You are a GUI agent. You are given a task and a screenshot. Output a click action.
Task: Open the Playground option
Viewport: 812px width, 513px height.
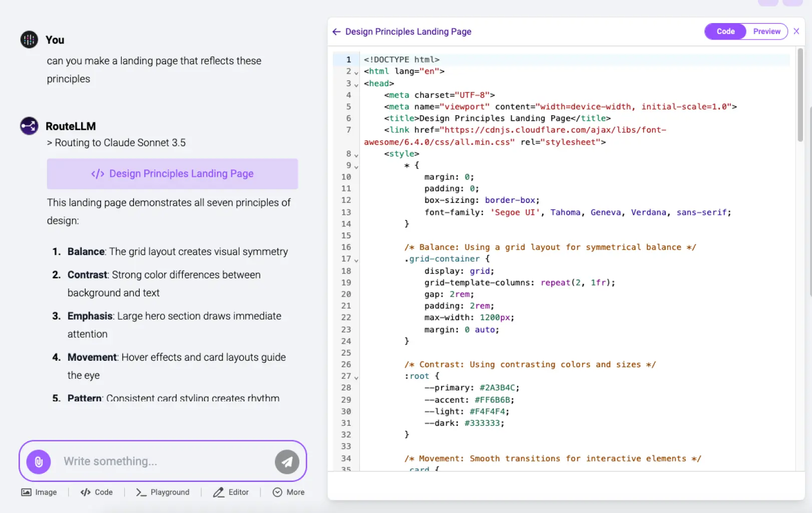click(163, 492)
